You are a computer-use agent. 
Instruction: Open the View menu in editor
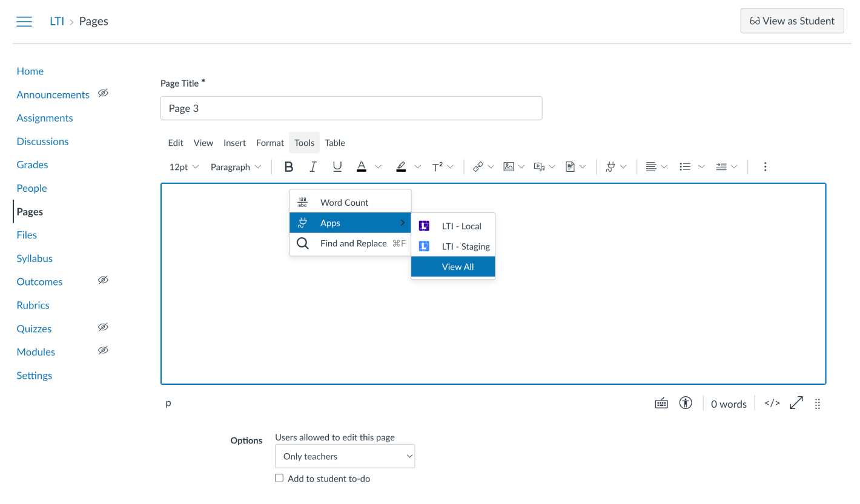(203, 143)
